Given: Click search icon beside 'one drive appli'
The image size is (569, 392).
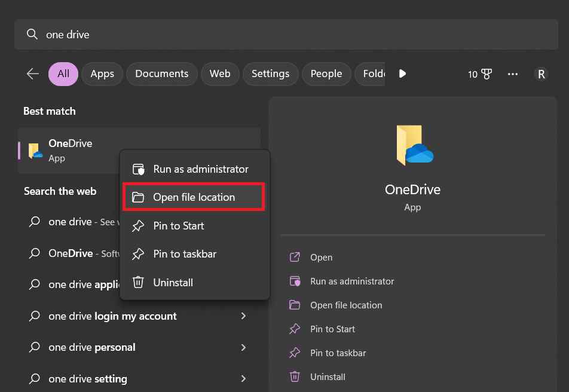Looking at the screenshot, I should (35, 284).
